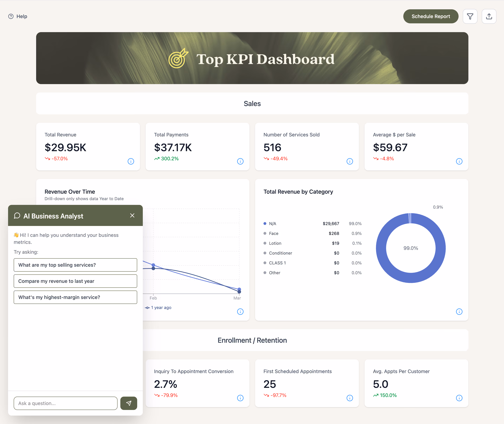Image resolution: width=504 pixels, height=424 pixels.
Task: Open the Help link
Action: (18, 16)
